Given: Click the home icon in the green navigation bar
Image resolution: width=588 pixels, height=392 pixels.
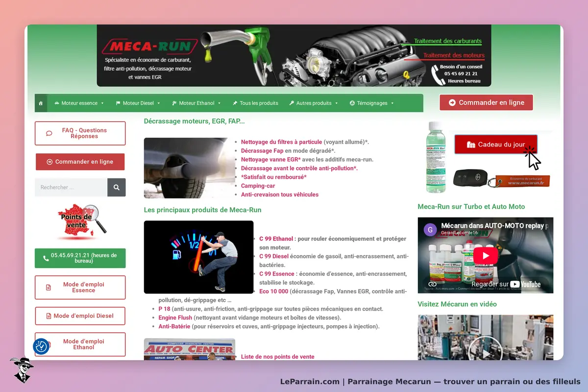Looking at the screenshot, I should 41,103.
